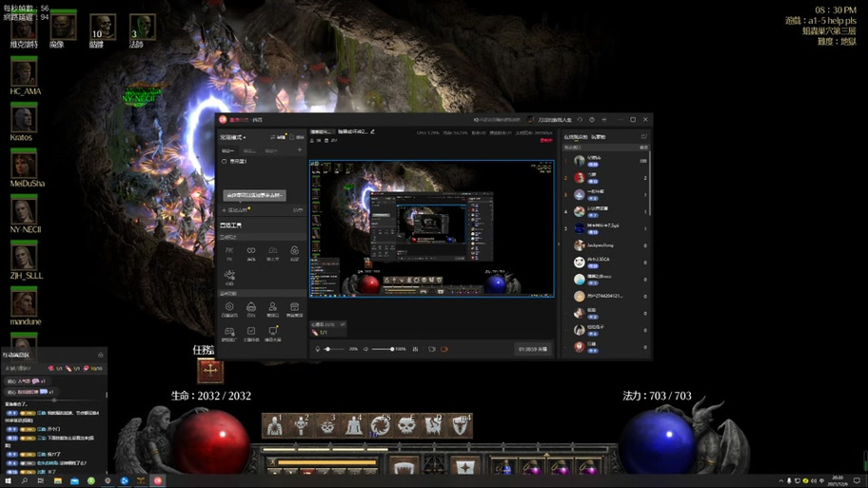
Task: Click the skeleton summon icon showing 10
Action: 103,27
